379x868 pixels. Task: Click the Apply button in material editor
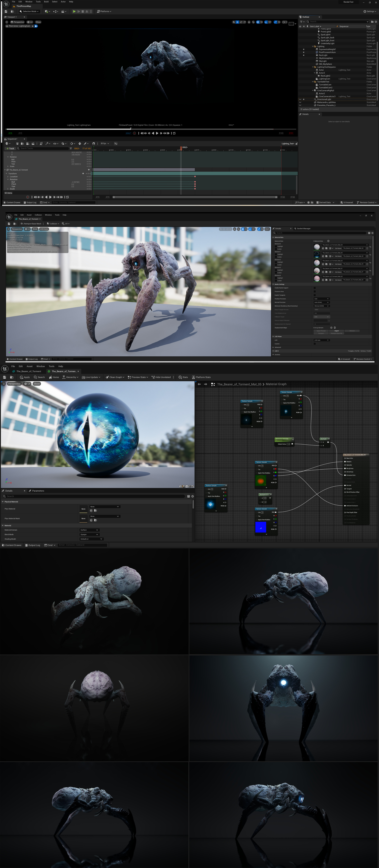tap(25, 377)
